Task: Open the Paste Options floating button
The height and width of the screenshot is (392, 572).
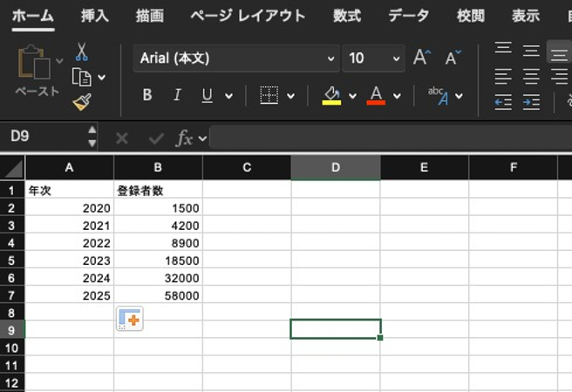Action: point(130,319)
